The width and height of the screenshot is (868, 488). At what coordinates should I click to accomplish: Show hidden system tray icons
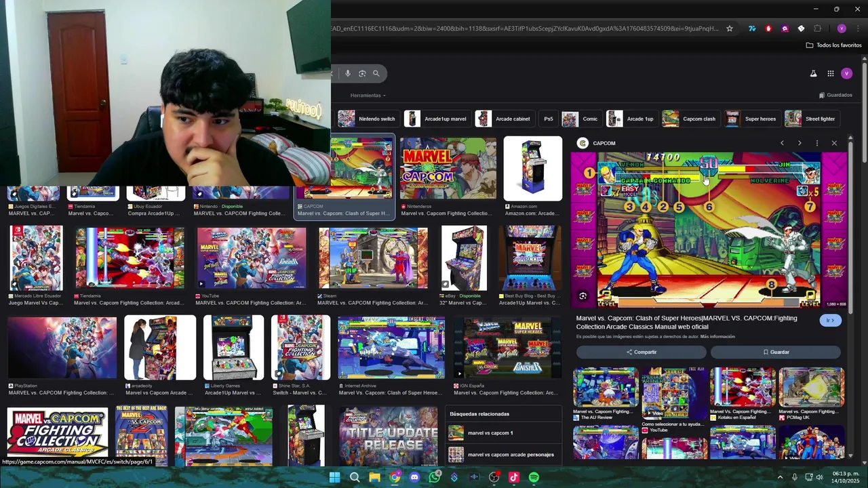pyautogui.click(x=780, y=477)
